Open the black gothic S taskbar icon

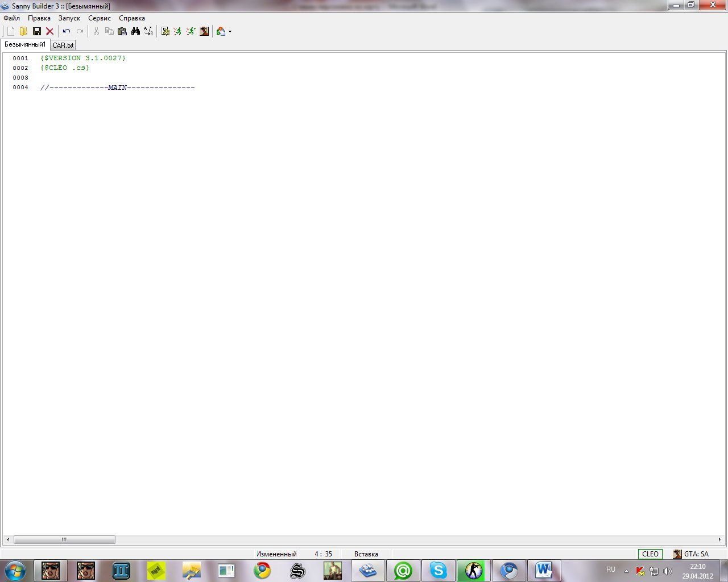point(297,571)
